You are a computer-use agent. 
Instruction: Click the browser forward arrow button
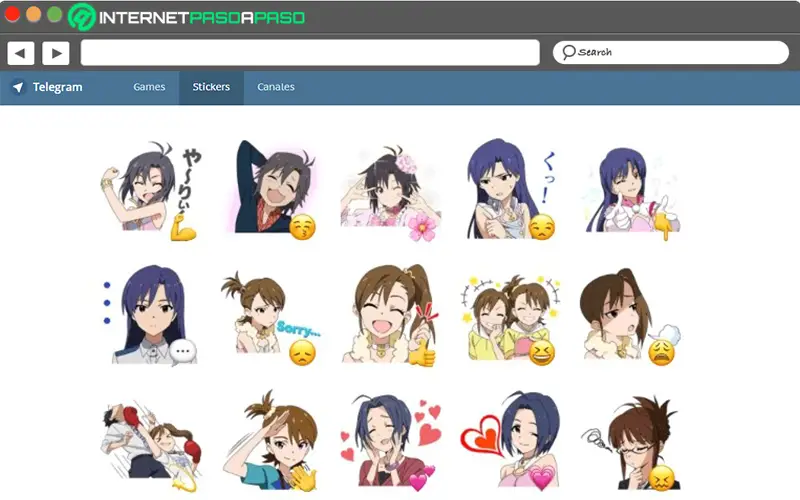[x=56, y=53]
